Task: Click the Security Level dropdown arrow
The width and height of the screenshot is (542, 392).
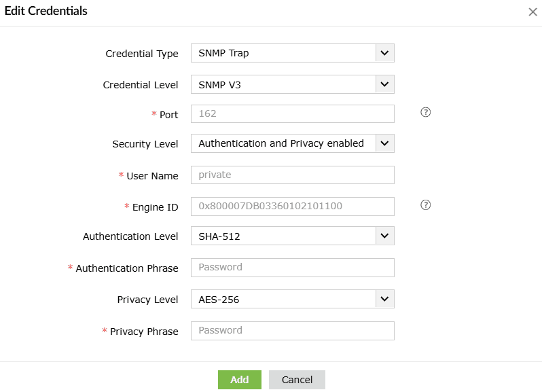Action: [x=384, y=143]
